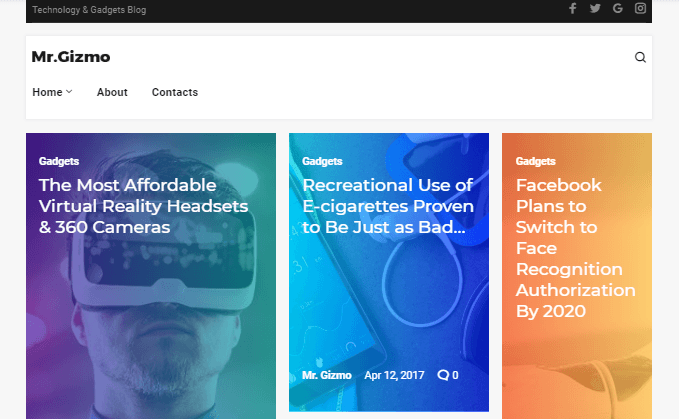The image size is (679, 419).
Task: Open the Recreational Use of E-cigarettes article
Action: [388, 206]
